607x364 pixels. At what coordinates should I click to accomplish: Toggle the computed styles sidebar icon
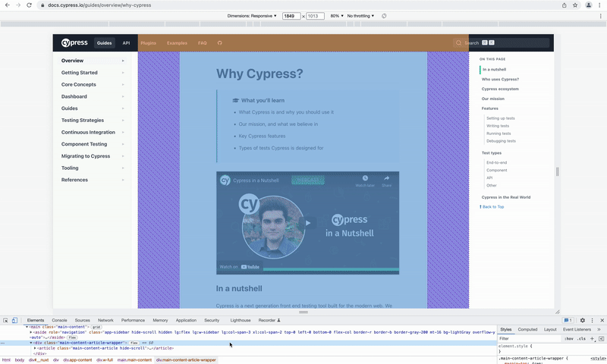pos(601,338)
